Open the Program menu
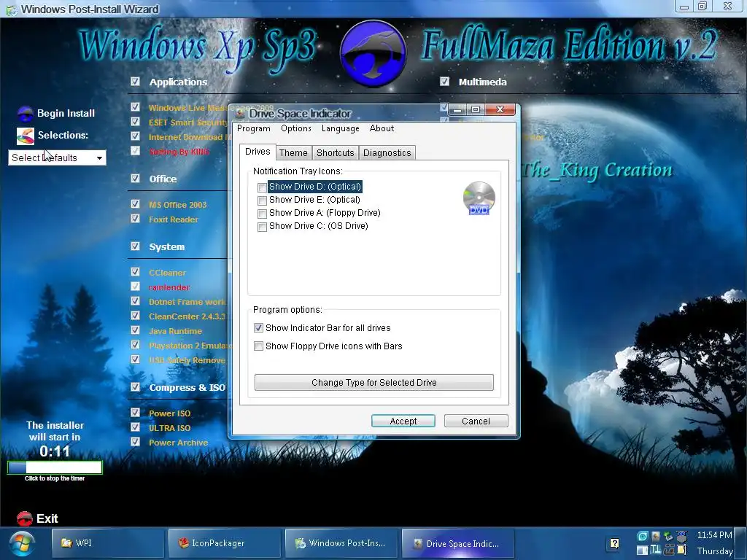 click(x=253, y=128)
